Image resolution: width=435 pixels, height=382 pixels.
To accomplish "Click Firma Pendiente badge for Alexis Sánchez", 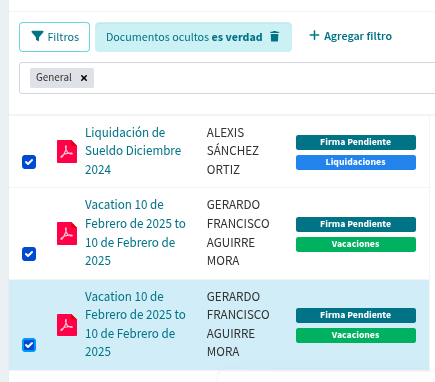I will [356, 142].
